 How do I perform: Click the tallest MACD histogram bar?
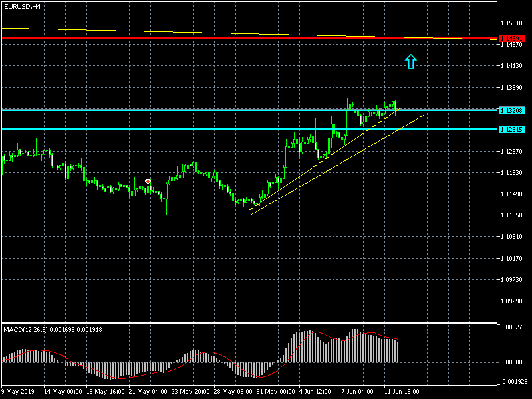356,345
